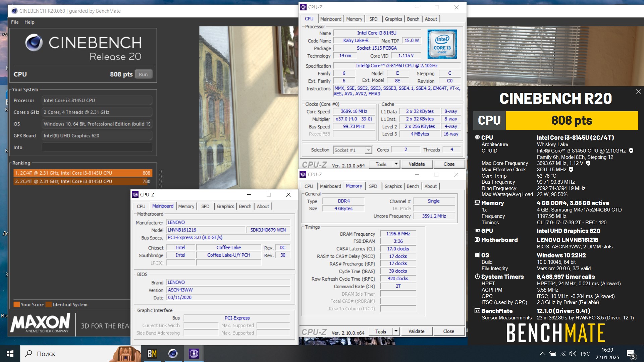This screenshot has height=362, width=644.
Task: Open the Cinebench icon in the taskbar
Action: (x=173, y=354)
